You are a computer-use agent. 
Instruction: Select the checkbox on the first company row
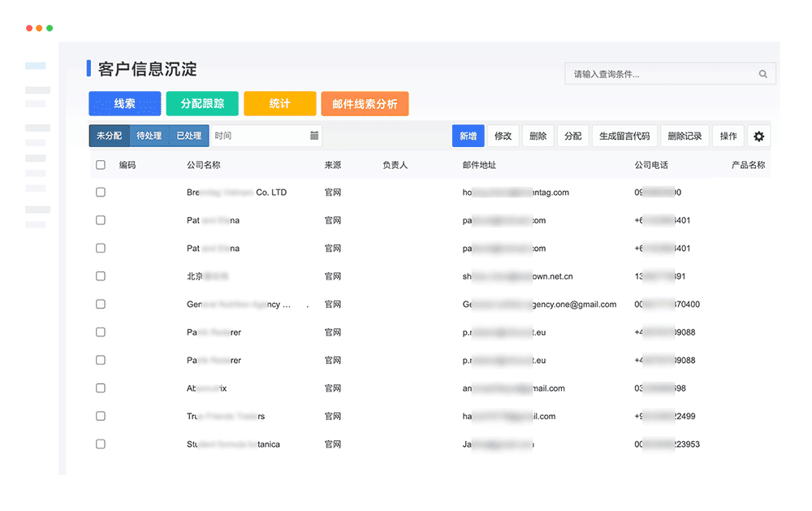click(101, 192)
